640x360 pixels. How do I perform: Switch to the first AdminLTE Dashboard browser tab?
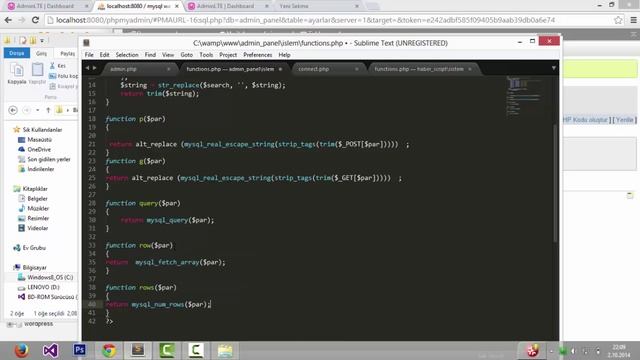pos(48,6)
